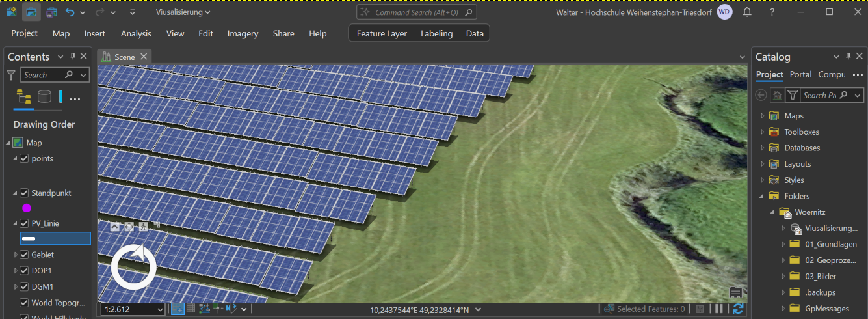The width and height of the screenshot is (868, 319).
Task: Open the Analysis ribbon tab
Action: [136, 33]
